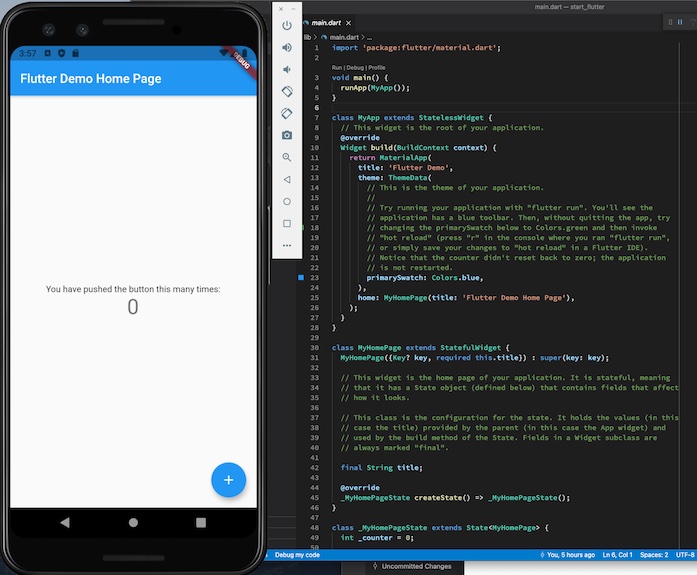697x575 pixels.
Task: Click the Run CodeLens above main()
Action: click(336, 68)
